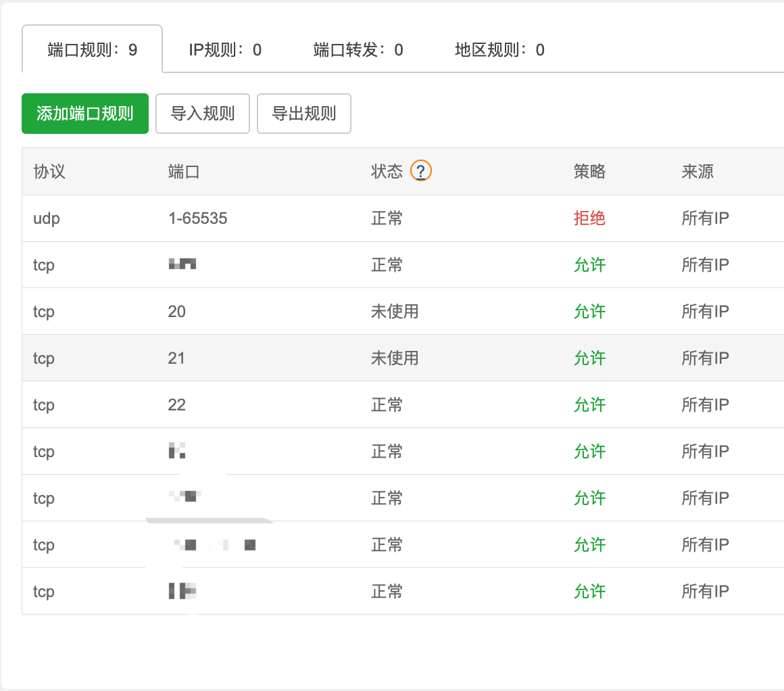Click the 协议 column header
The image size is (784, 691).
point(47,172)
